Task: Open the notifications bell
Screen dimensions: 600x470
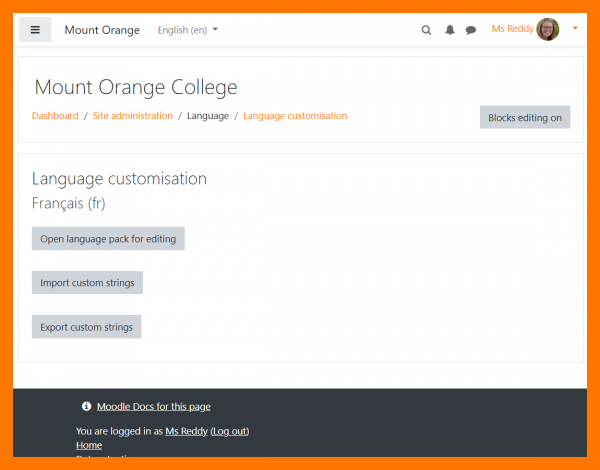Action: coord(449,30)
